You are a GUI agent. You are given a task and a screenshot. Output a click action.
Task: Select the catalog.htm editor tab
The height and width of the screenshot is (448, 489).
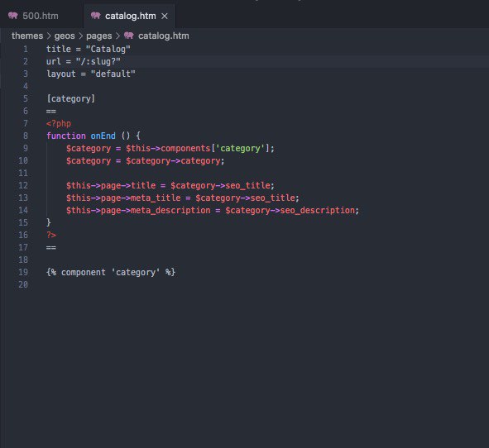[130, 16]
